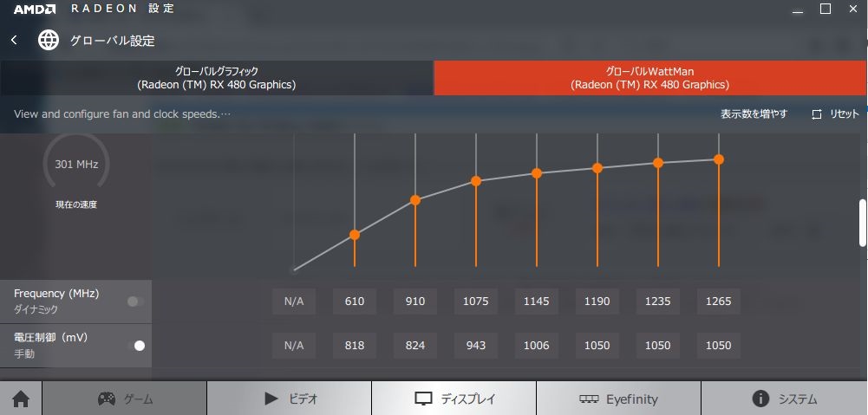Click the 1235 frequency field

[x=658, y=301]
